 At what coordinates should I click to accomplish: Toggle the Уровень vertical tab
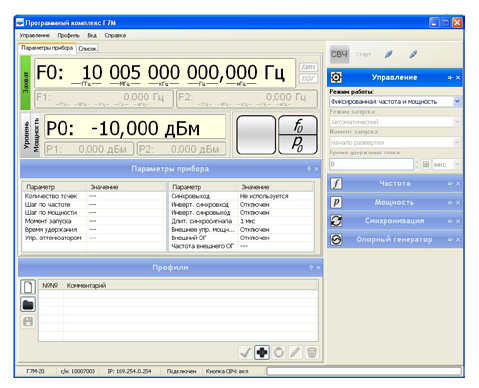point(26,135)
